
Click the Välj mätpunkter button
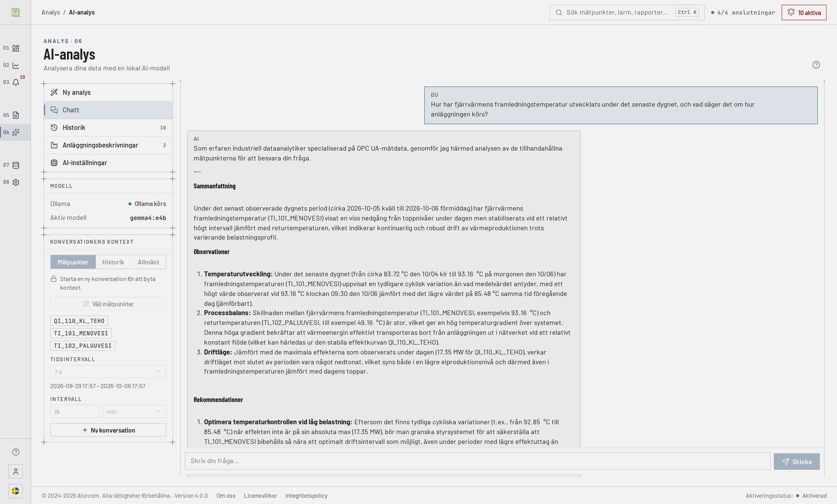tap(108, 304)
